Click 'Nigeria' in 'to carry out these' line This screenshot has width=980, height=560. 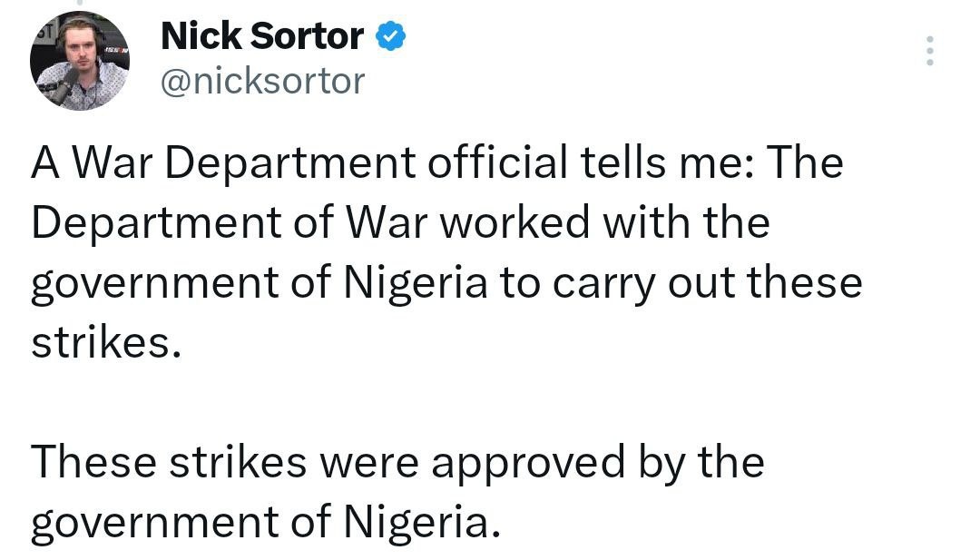point(416,283)
